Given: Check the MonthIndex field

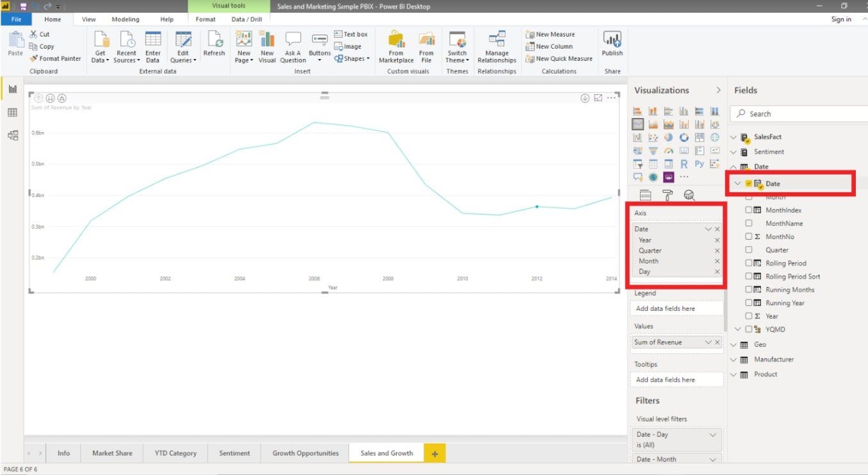Looking at the screenshot, I should [748, 210].
